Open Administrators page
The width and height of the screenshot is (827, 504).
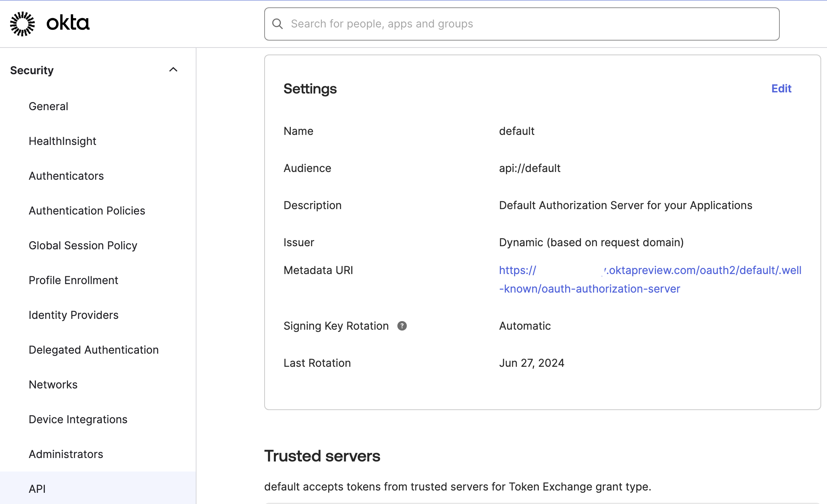66,454
